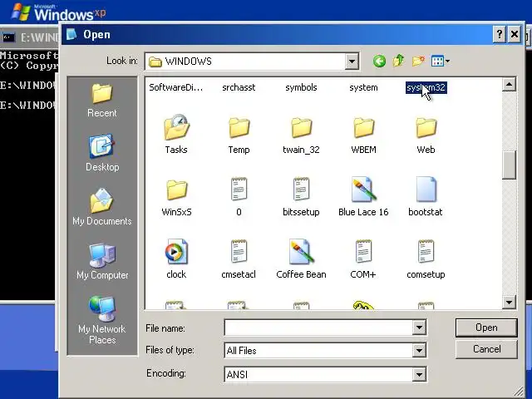Click the file list scroll up arrow

pyautogui.click(x=509, y=84)
